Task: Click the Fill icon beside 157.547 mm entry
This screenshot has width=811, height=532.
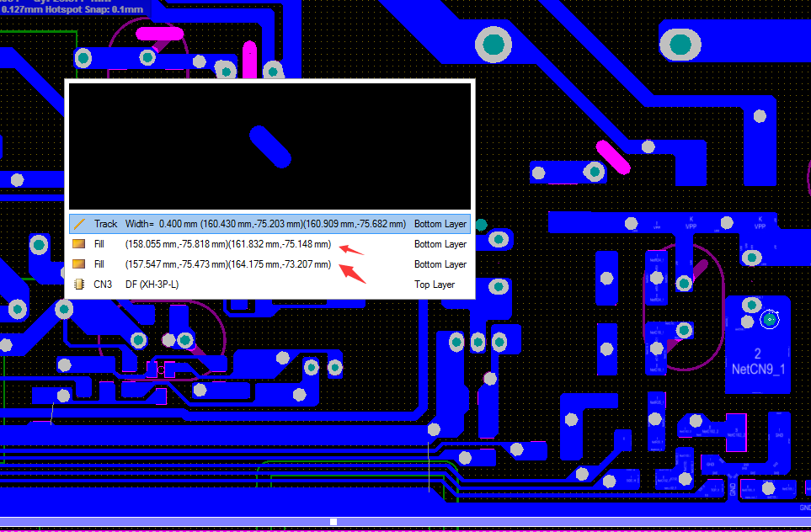Action: 79,264
